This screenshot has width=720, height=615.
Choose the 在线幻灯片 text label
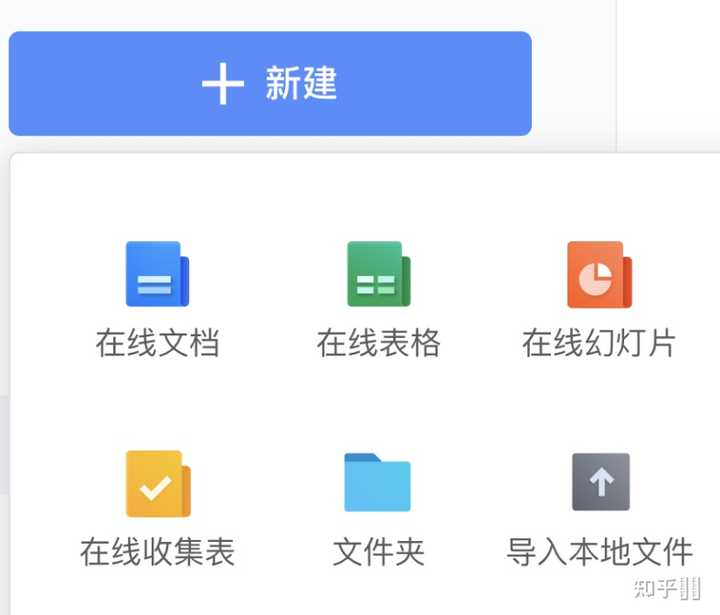pyautogui.click(x=599, y=343)
